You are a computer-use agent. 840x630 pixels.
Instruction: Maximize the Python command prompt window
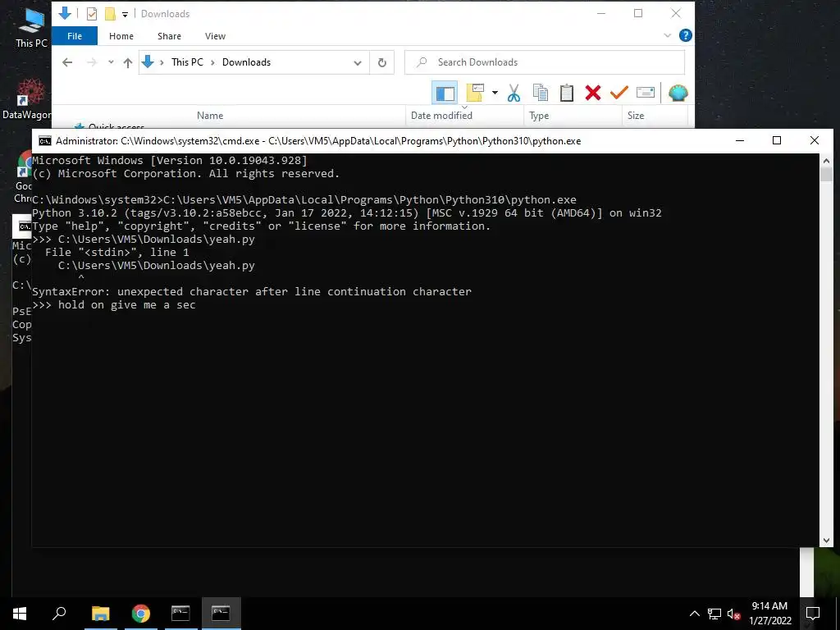click(x=777, y=140)
